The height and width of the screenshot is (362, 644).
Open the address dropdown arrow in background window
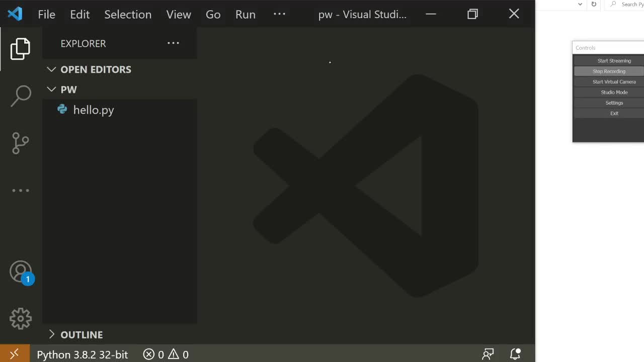coord(580,5)
